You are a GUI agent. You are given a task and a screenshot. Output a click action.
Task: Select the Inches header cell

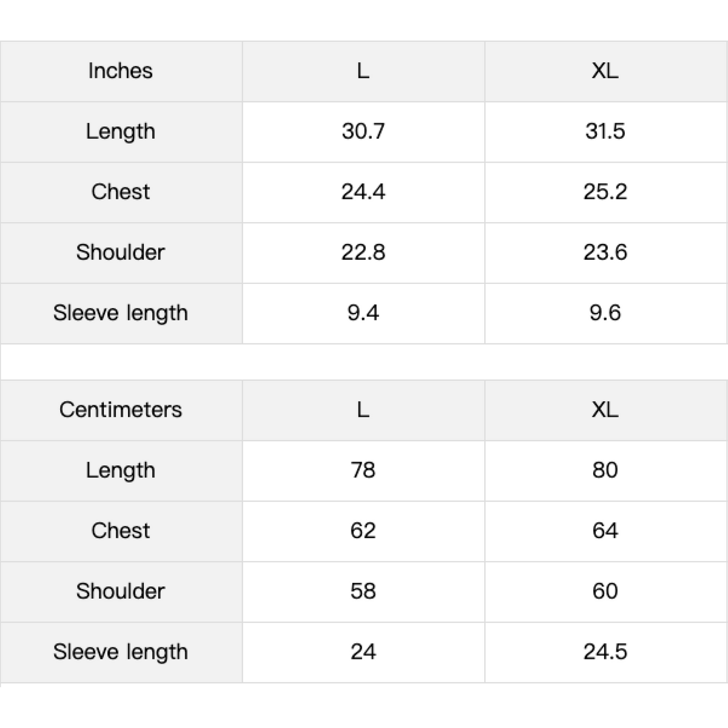tap(121, 72)
